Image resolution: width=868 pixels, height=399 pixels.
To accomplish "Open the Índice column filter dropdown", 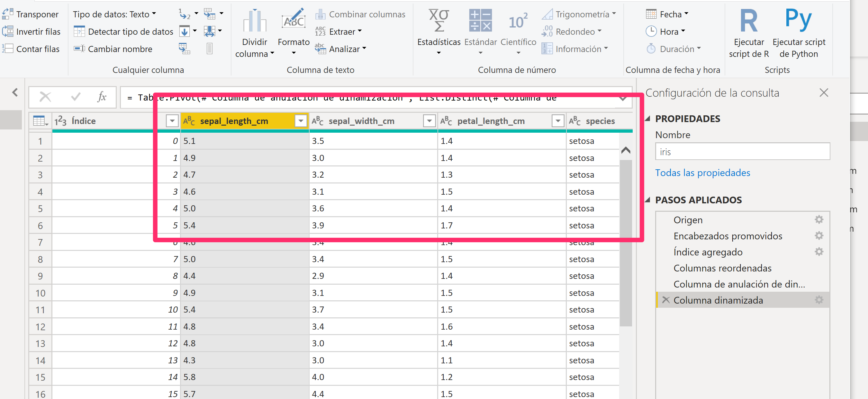I will 172,121.
